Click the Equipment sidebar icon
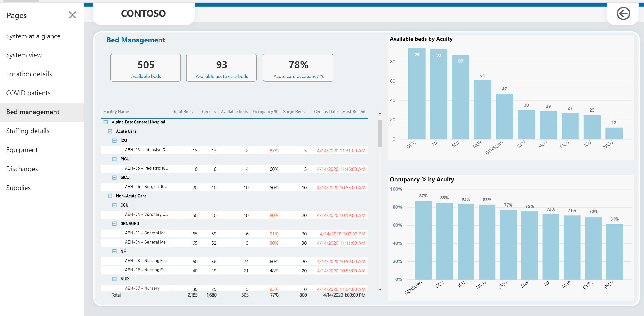The height and width of the screenshot is (316, 644). [22, 150]
